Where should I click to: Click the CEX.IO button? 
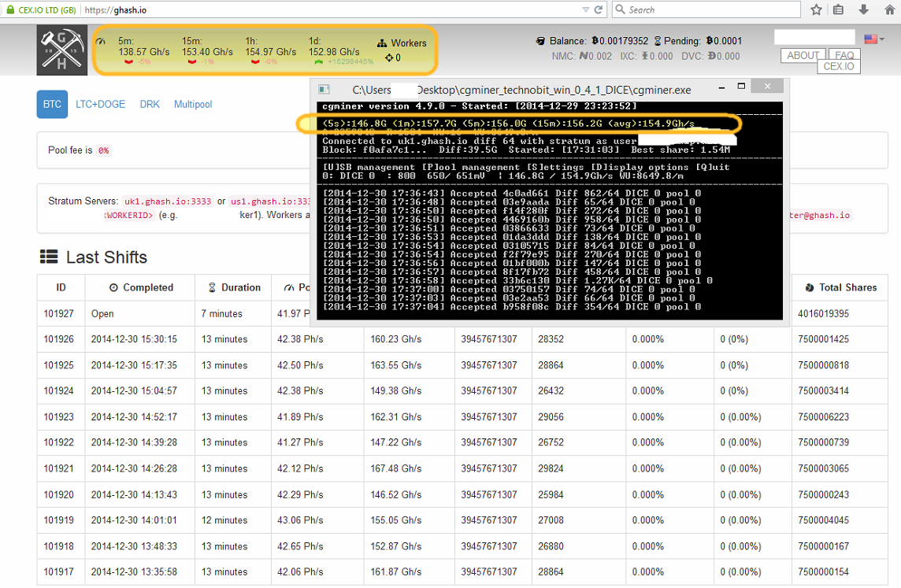pyautogui.click(x=839, y=66)
